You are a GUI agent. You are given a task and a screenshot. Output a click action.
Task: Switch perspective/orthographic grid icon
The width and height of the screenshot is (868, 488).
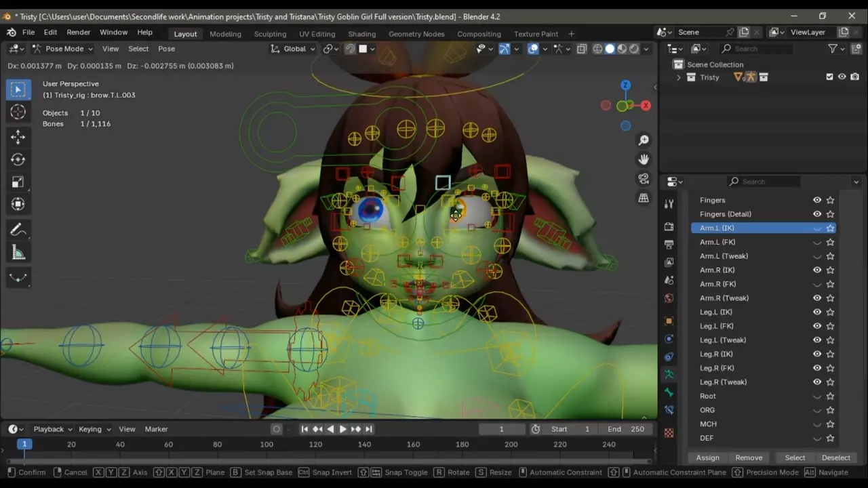[644, 198]
